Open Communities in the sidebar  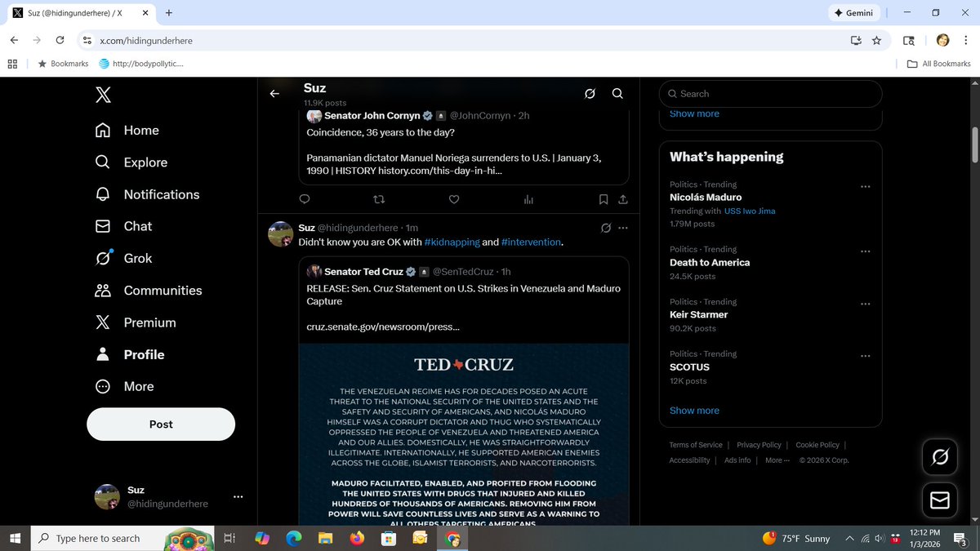pyautogui.click(x=149, y=291)
